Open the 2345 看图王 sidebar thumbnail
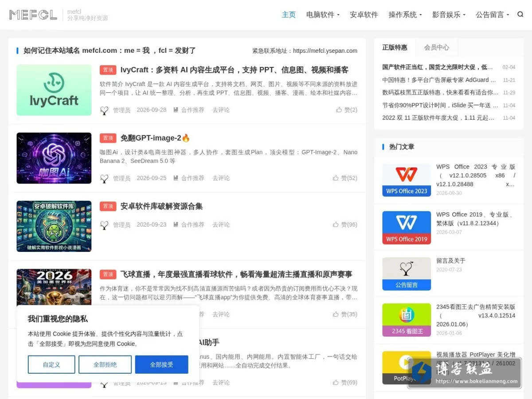The width and height of the screenshot is (532, 399). (407, 320)
